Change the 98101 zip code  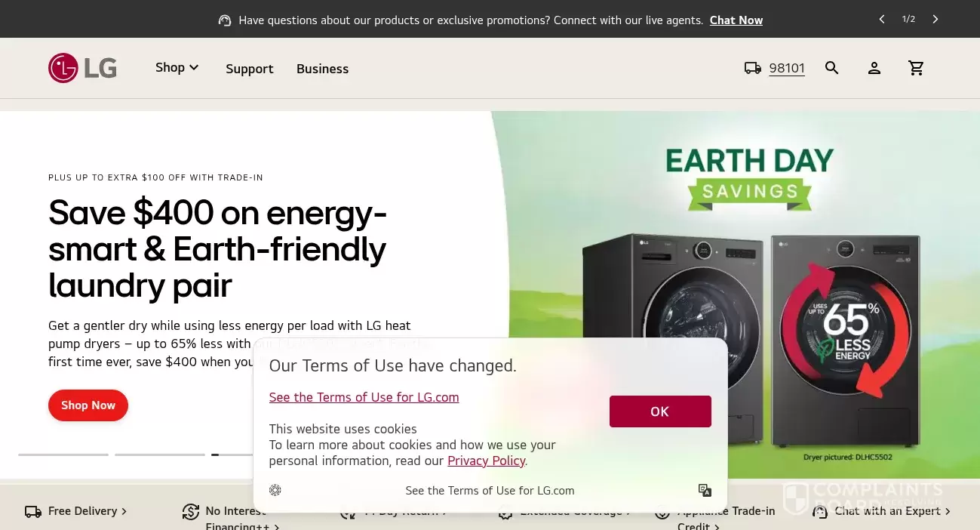tap(787, 68)
